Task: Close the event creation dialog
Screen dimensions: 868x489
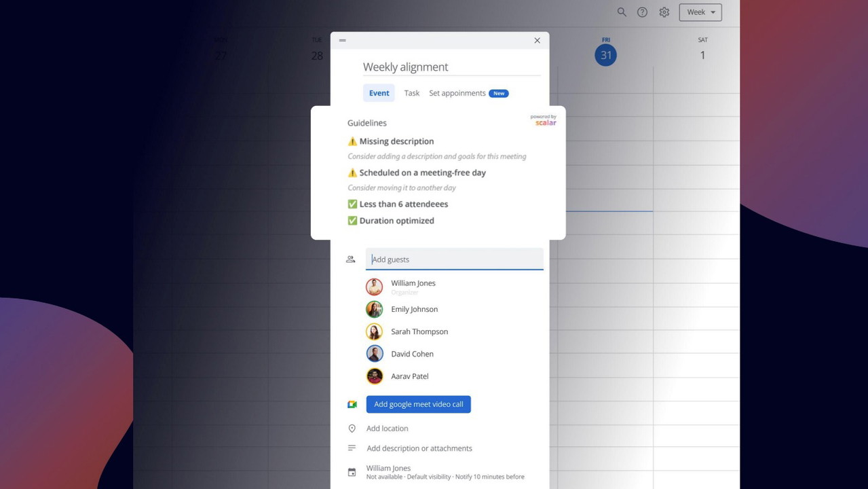Action: click(537, 41)
